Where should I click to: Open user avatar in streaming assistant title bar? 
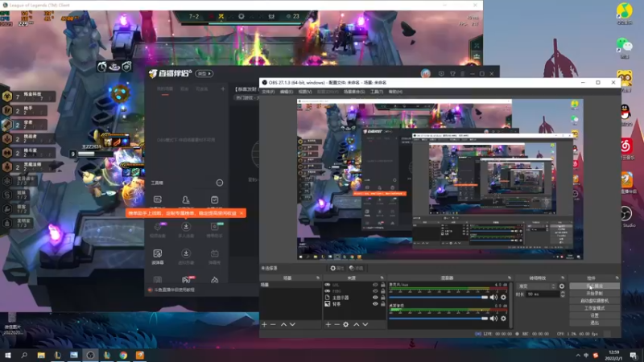[426, 73]
